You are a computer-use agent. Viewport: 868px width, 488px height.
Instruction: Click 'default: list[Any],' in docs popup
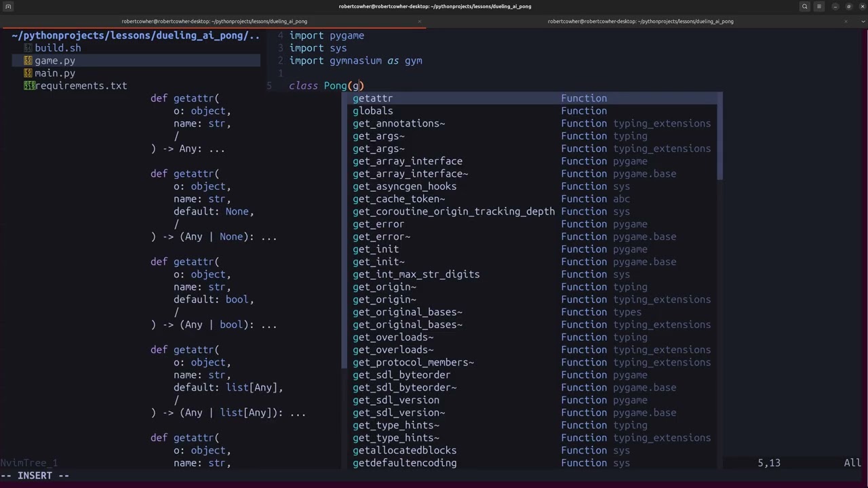pos(228,387)
